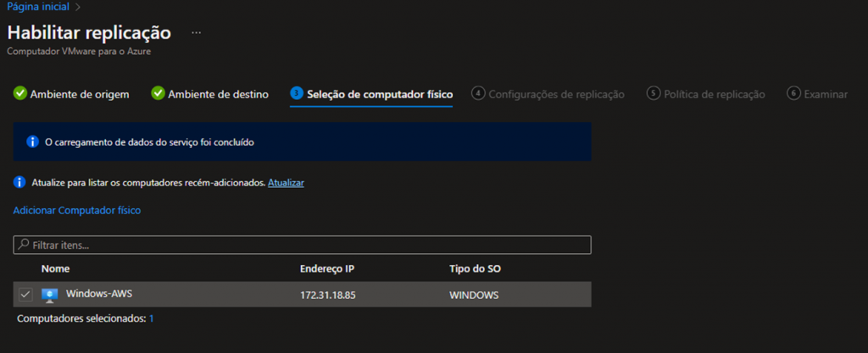868x353 pixels.
Task: Open the ellipsis menu next to Habilitar replicação
Action: [x=197, y=33]
